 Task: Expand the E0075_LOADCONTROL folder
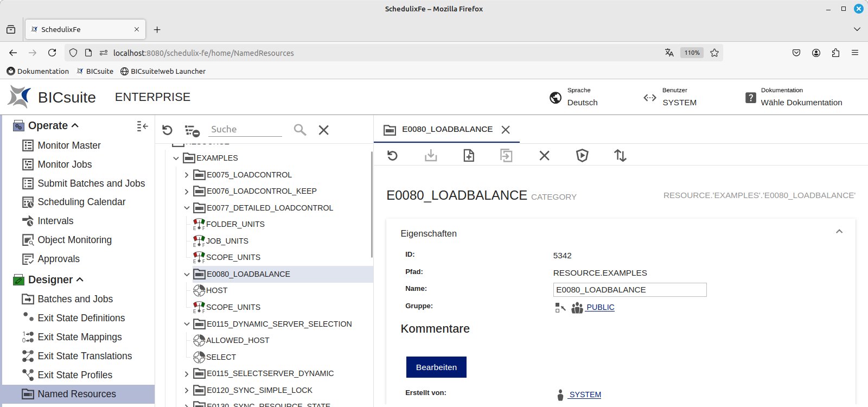coord(186,175)
